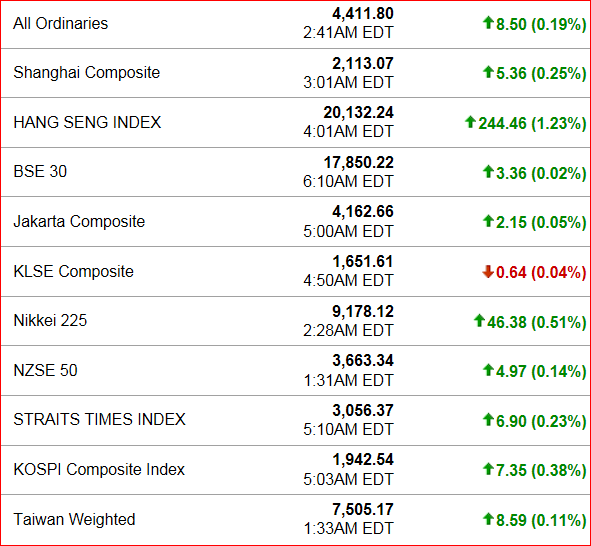Open the Nikkei 225 quote link

(x=50, y=320)
